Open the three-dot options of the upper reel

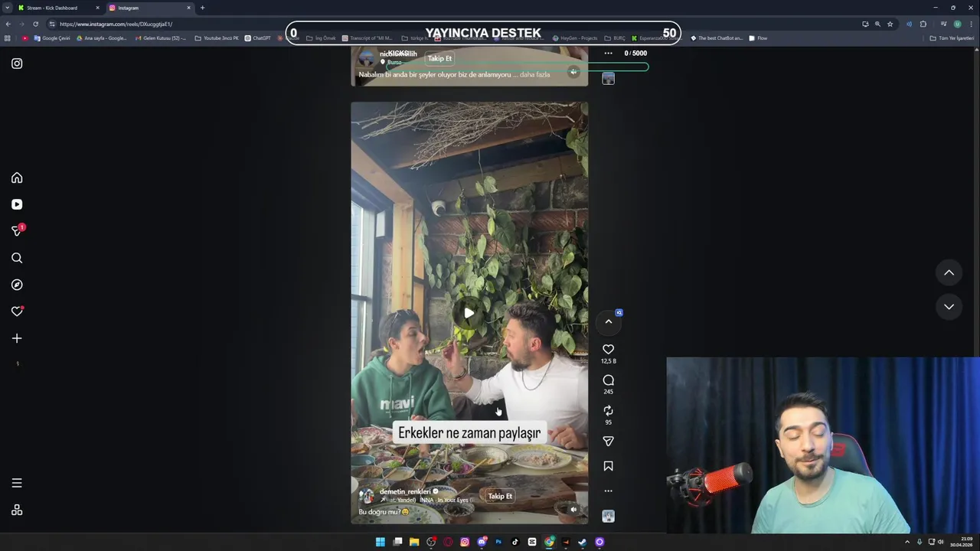click(608, 54)
